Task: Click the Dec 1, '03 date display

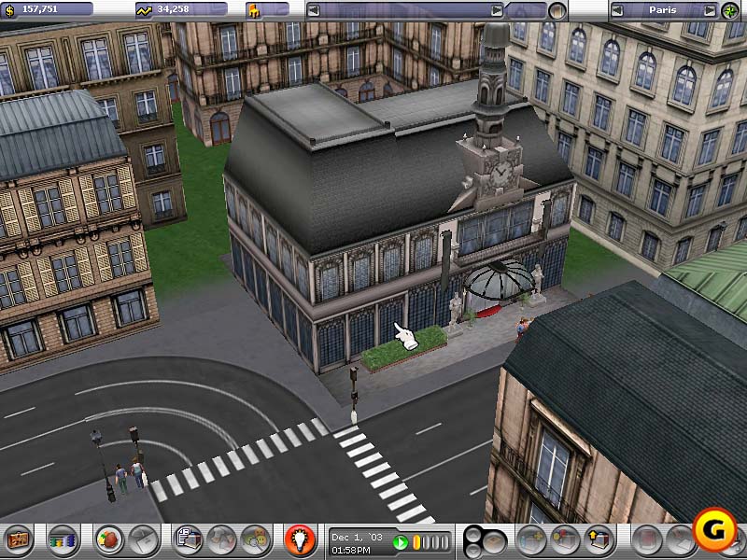Action: pos(357,538)
